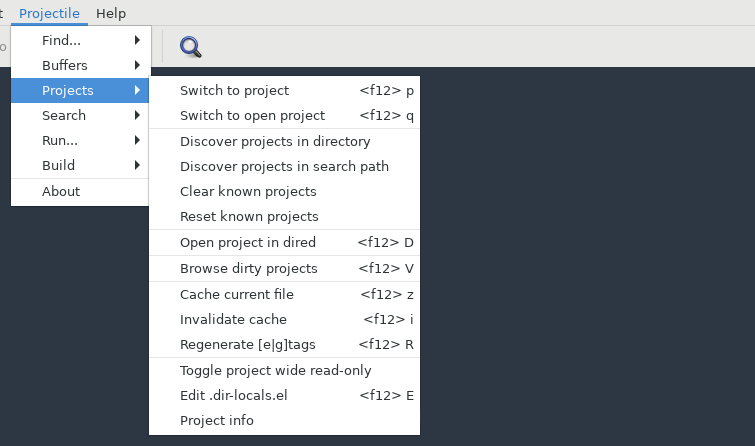Image resolution: width=755 pixels, height=446 pixels.
Task: Select Discover projects in search path
Action: point(284,166)
